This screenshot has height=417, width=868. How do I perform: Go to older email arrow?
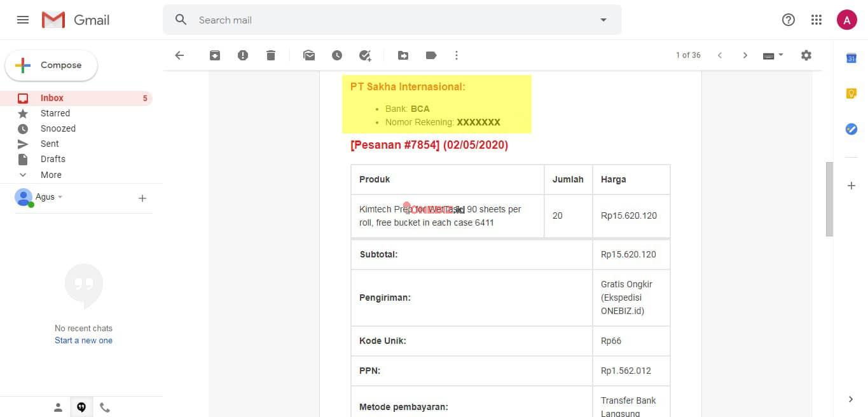click(745, 55)
